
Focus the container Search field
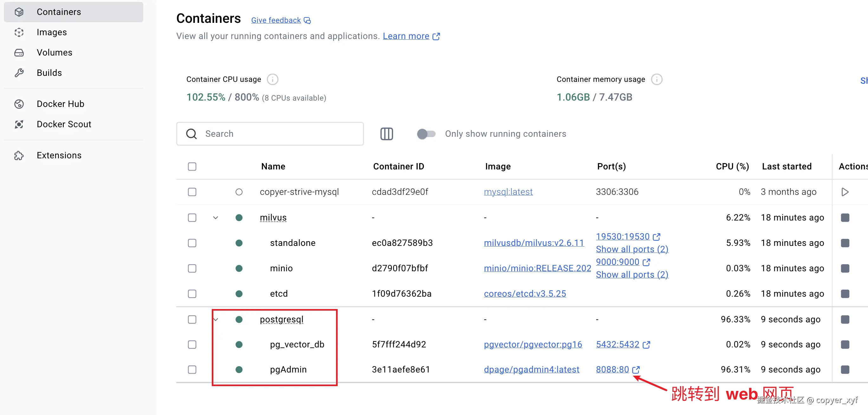(x=270, y=134)
